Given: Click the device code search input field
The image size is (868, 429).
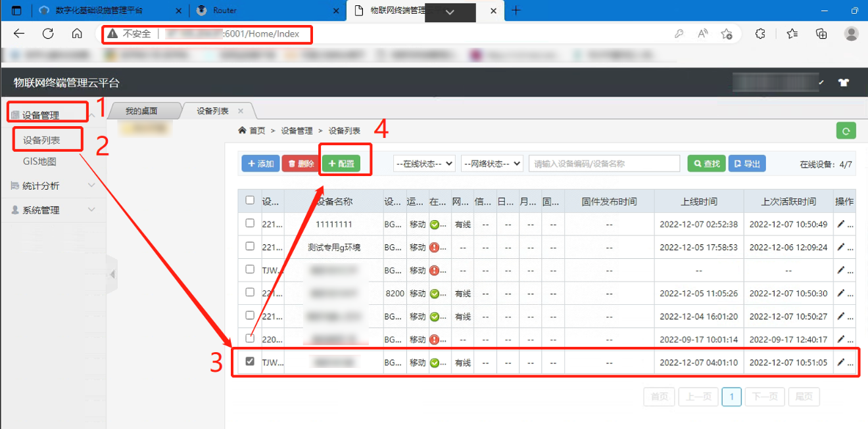Looking at the screenshot, I should 604,164.
